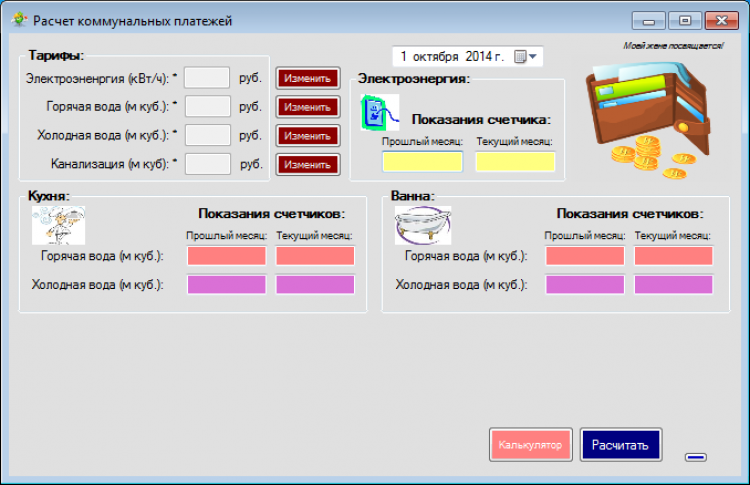Focus electricity Прошлый месяц yellow field

[x=422, y=162]
